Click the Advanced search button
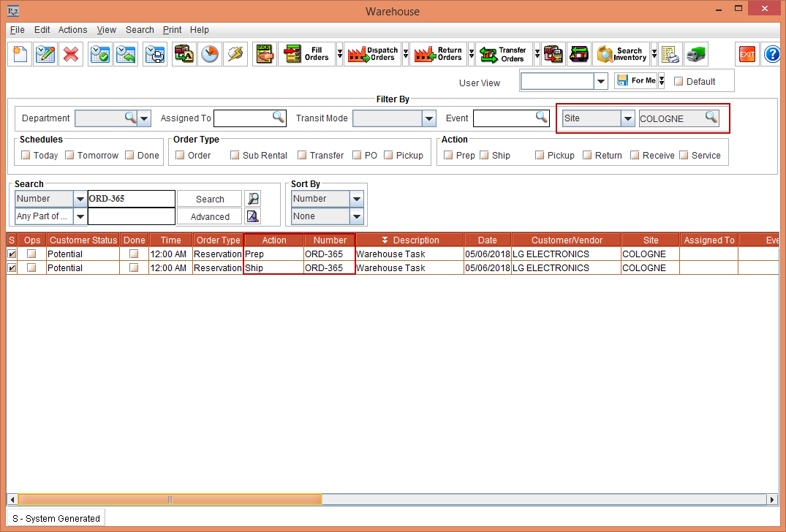786x532 pixels. [210, 217]
